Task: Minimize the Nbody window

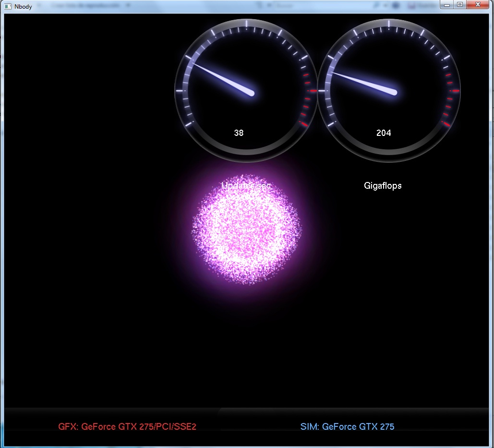Action: pos(447,5)
